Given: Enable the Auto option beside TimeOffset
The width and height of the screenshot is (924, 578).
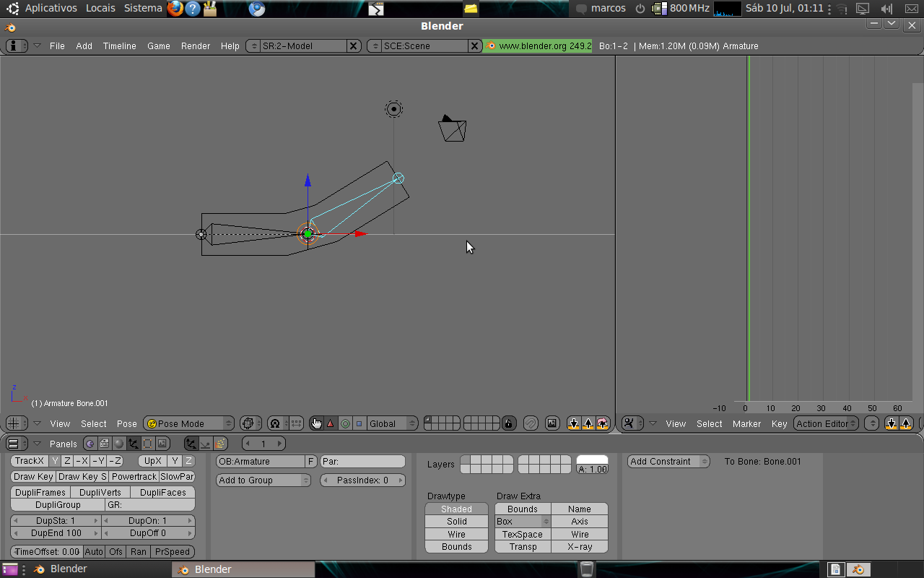Looking at the screenshot, I should tap(94, 551).
